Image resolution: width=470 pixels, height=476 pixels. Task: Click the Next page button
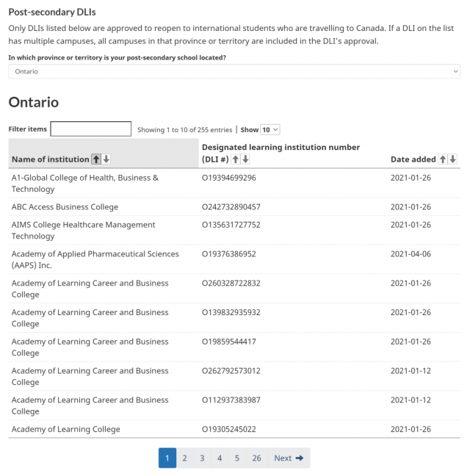(289, 458)
